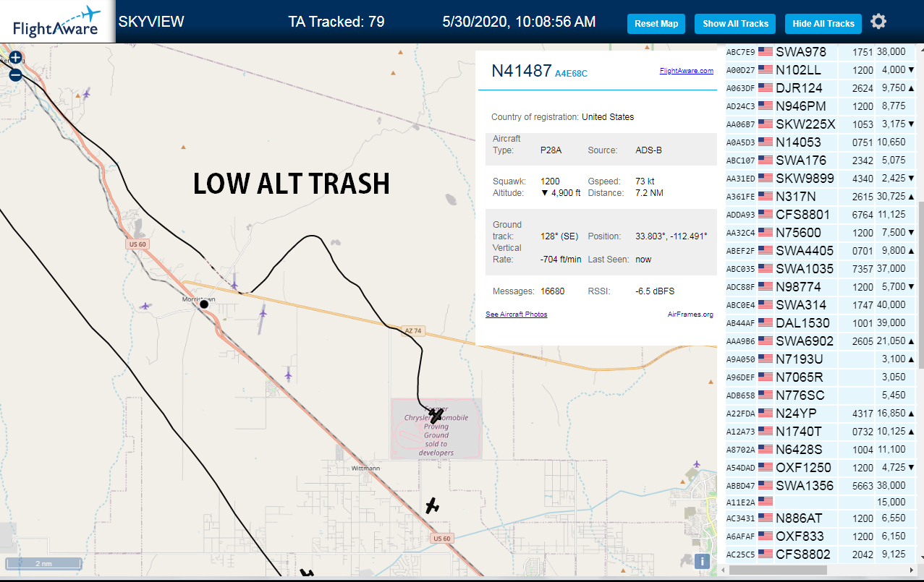Click the Morristown black dot marker

(x=204, y=304)
